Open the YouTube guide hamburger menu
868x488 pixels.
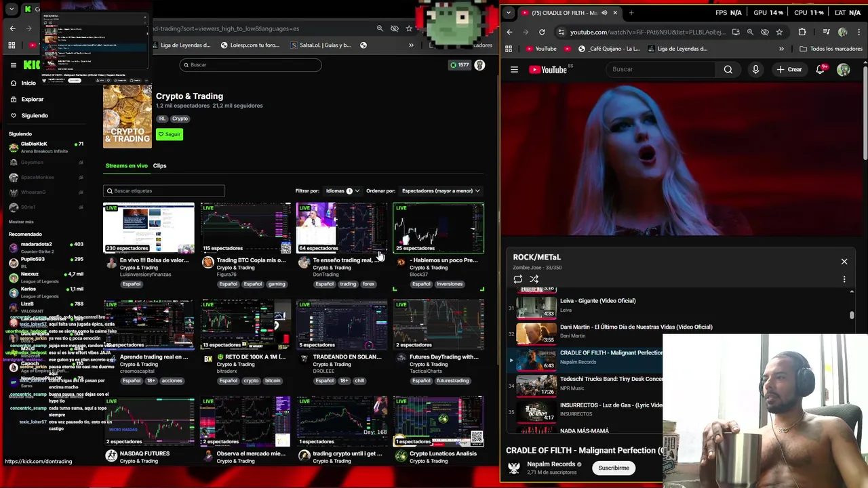pos(514,69)
